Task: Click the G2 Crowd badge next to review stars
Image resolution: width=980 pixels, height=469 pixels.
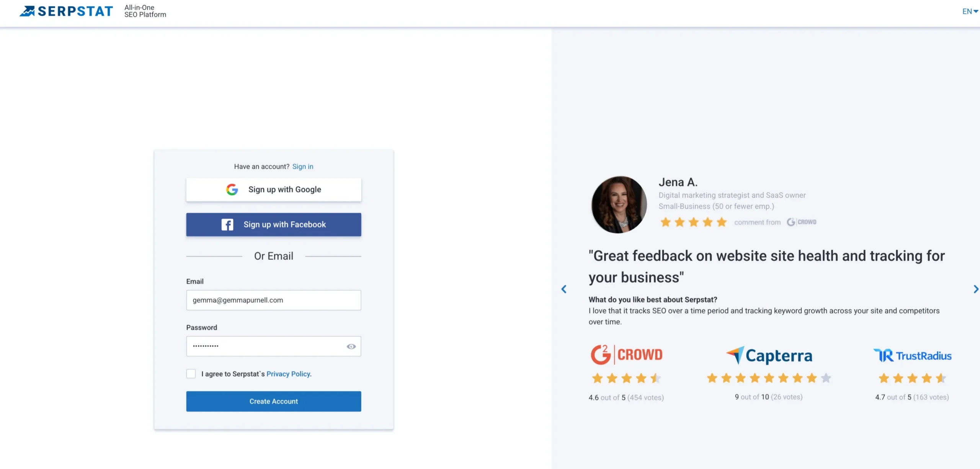Action: click(801, 222)
